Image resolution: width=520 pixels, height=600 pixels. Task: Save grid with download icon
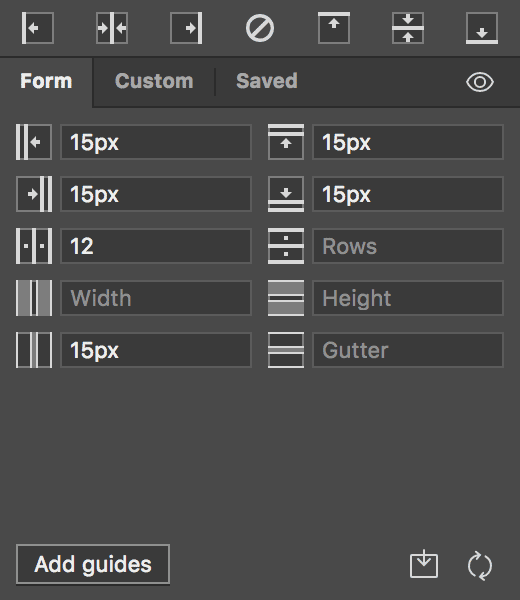424,564
